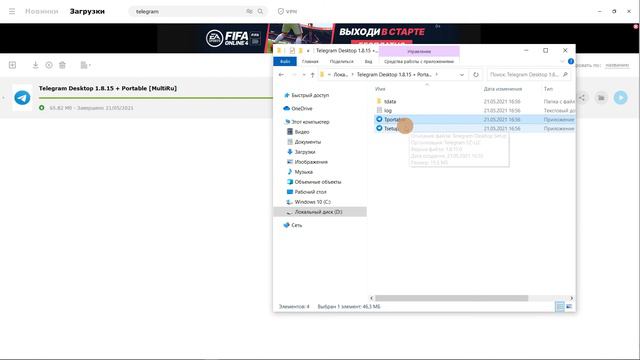Click the start download arrow icon

pos(36,65)
